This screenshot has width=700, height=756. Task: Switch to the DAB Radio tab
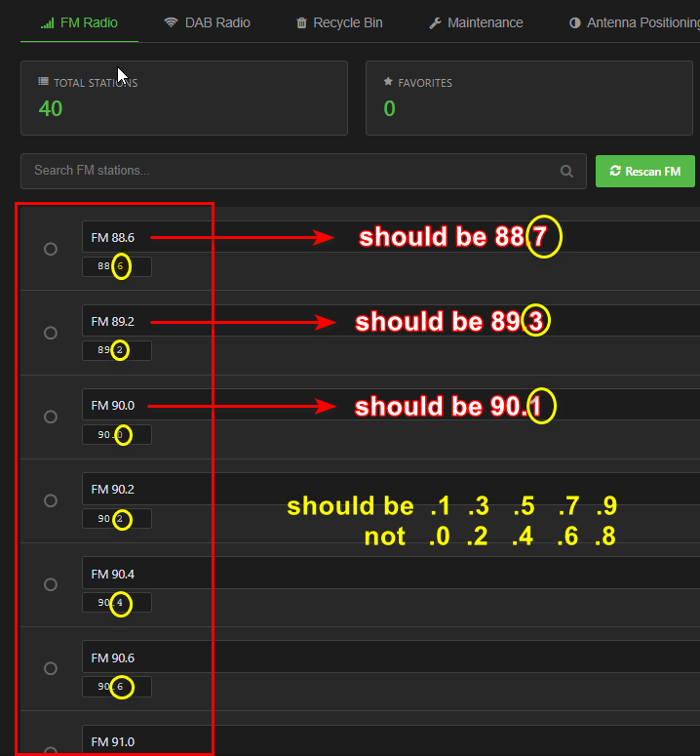point(207,22)
